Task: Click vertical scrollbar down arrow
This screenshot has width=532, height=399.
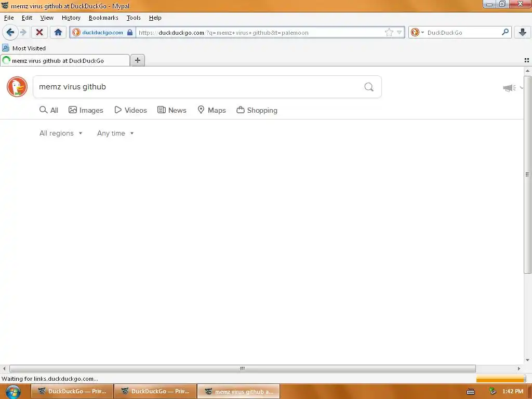Action: tap(527, 360)
